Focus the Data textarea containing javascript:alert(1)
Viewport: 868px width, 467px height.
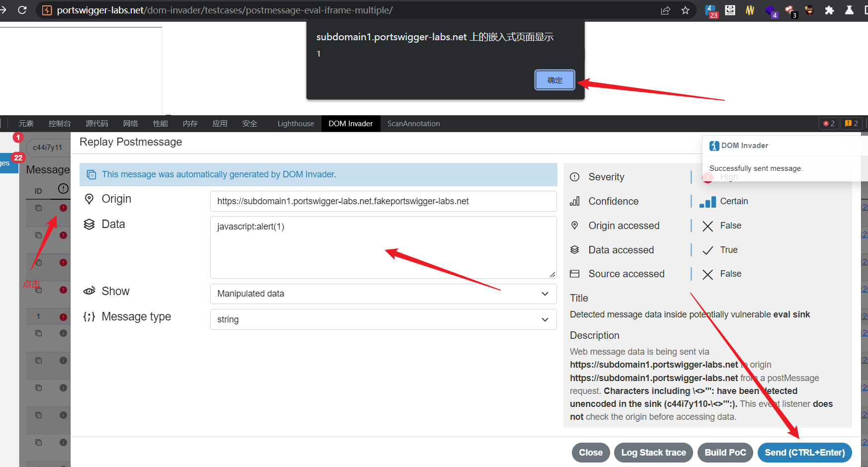pyautogui.click(x=383, y=247)
